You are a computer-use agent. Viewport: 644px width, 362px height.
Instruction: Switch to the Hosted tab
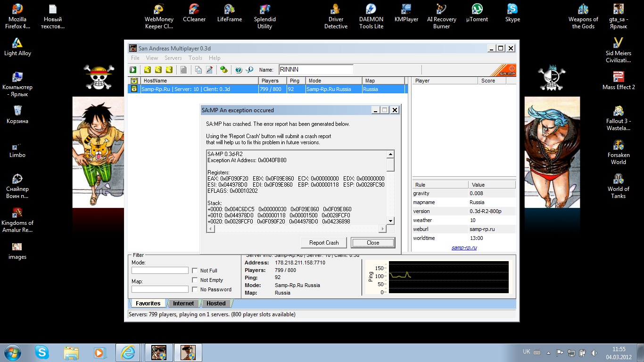click(216, 304)
